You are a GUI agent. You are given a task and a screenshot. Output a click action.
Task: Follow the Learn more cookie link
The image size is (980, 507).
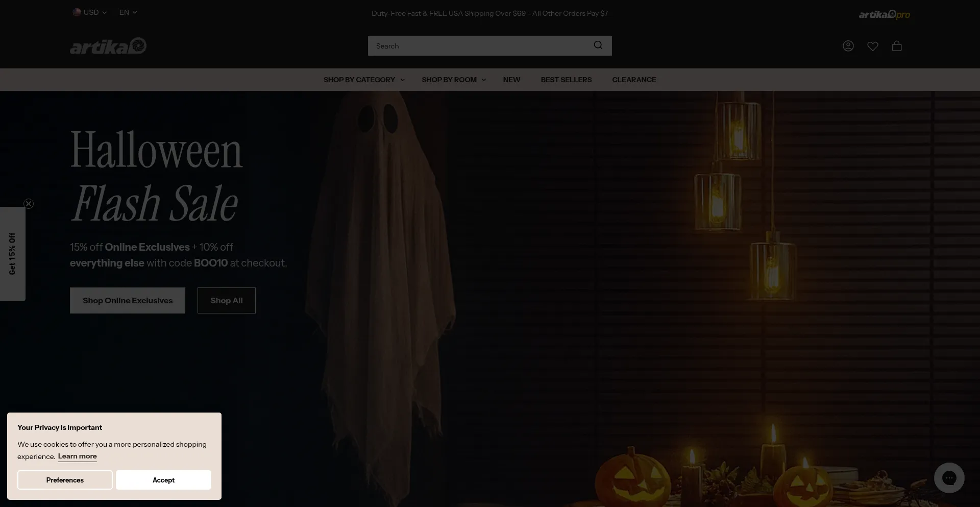[x=77, y=456]
